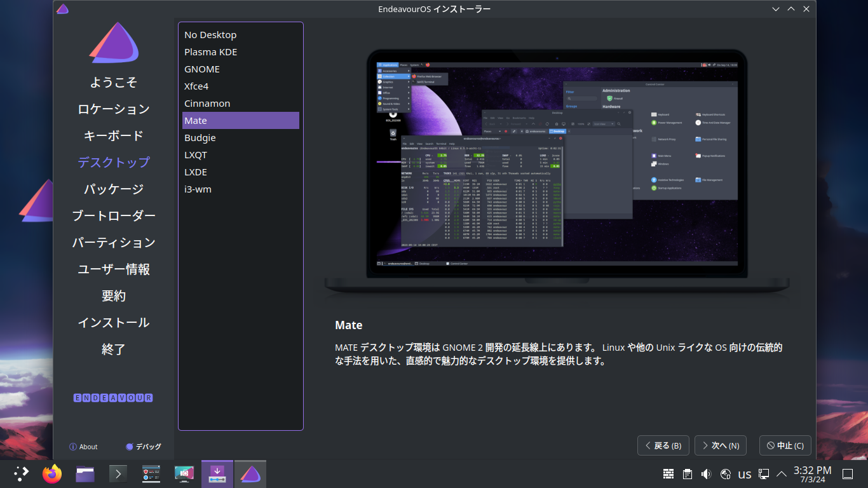Launch Firefox from the taskbar
This screenshot has width=868, height=488.
52,474
